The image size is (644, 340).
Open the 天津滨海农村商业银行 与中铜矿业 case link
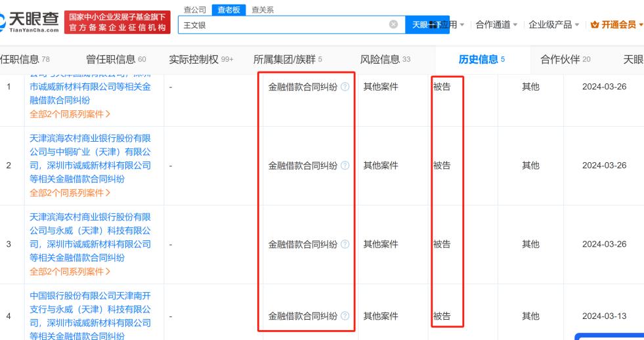point(91,158)
